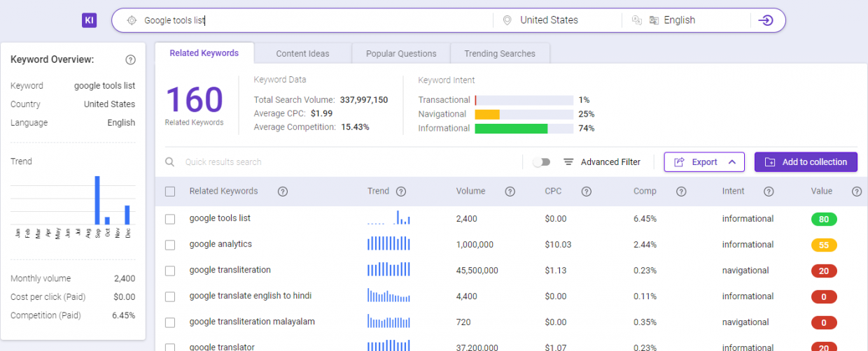
Task: Click volume value 45,500,000
Action: click(x=477, y=271)
